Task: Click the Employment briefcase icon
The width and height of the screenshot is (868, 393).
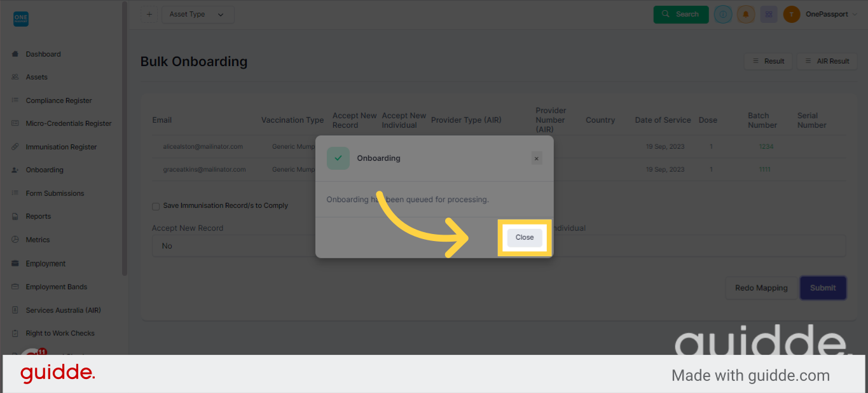Action: pyautogui.click(x=15, y=263)
